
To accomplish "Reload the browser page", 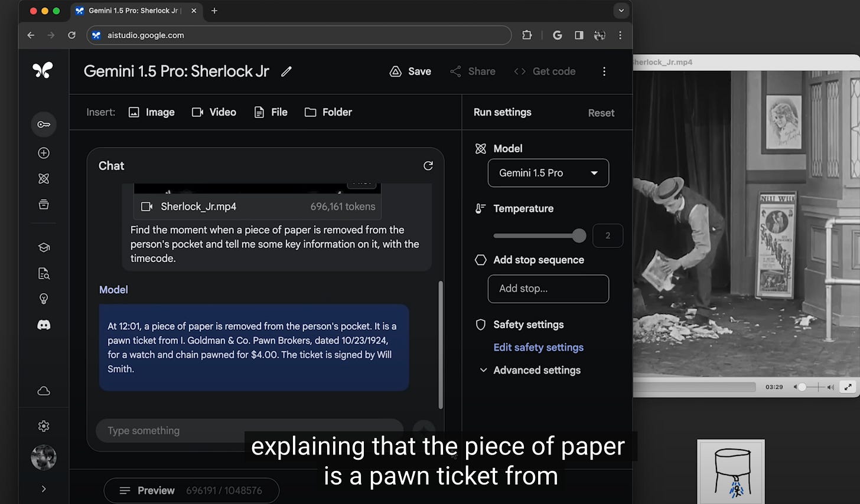I will click(x=71, y=35).
